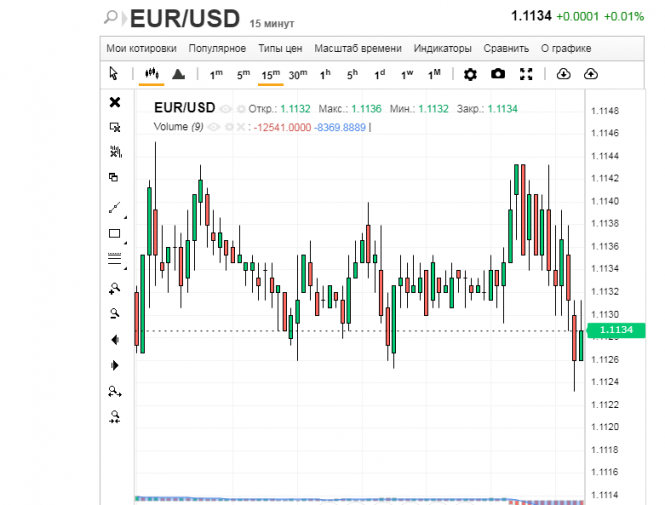Set timeframe to 1 day
This screenshot has height=505, width=665.
(x=380, y=75)
